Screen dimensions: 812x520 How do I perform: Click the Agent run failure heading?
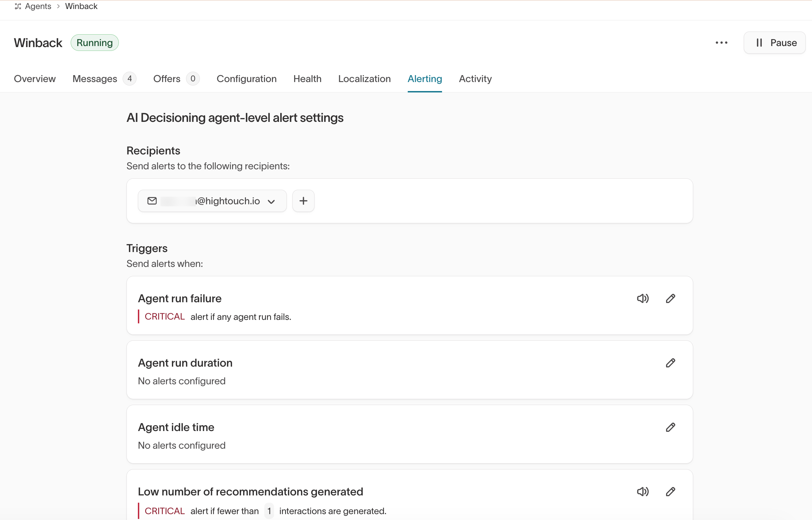coord(179,298)
